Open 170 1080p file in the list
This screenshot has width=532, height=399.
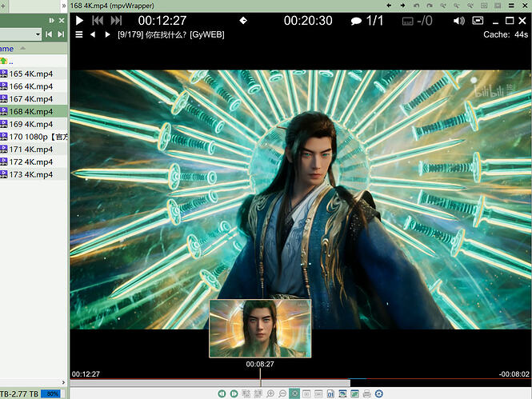34,137
